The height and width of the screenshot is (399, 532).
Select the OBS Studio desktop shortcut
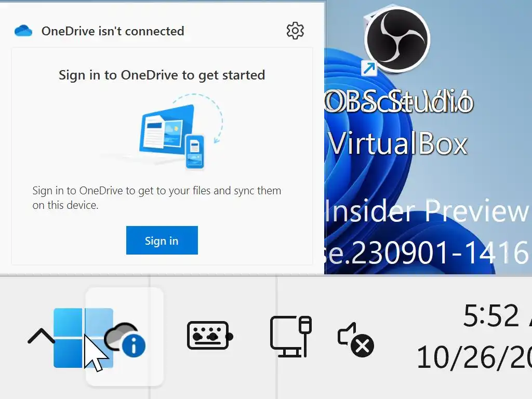click(x=396, y=39)
